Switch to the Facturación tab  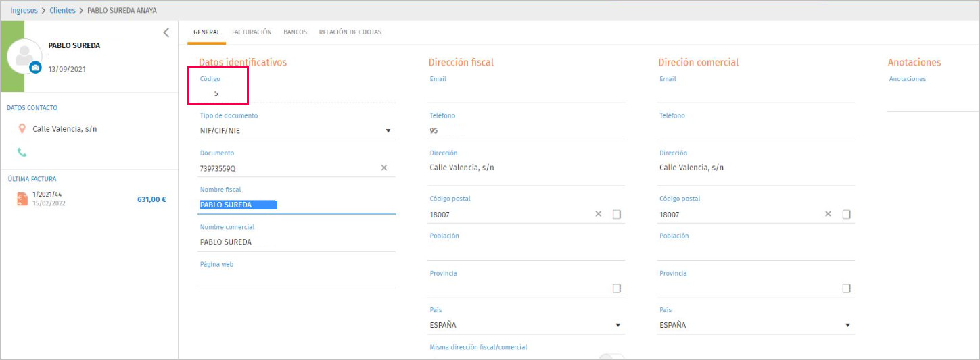coord(252,32)
